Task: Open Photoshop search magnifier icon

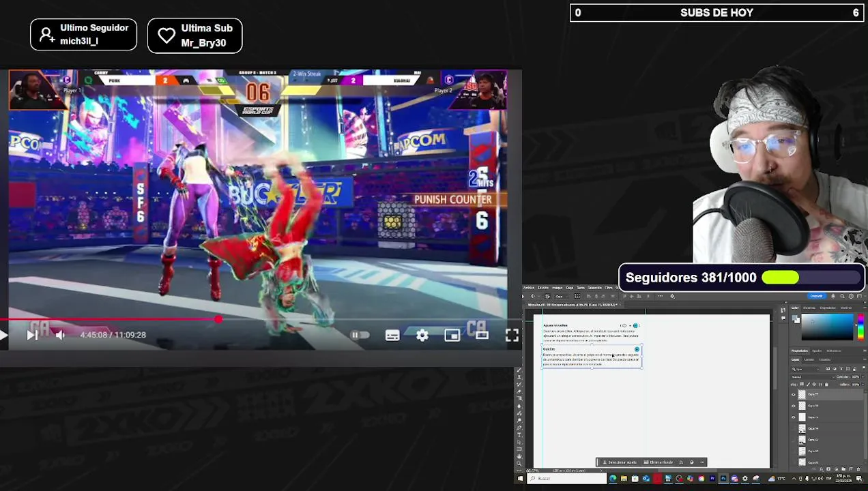Action: pyautogui.click(x=842, y=296)
